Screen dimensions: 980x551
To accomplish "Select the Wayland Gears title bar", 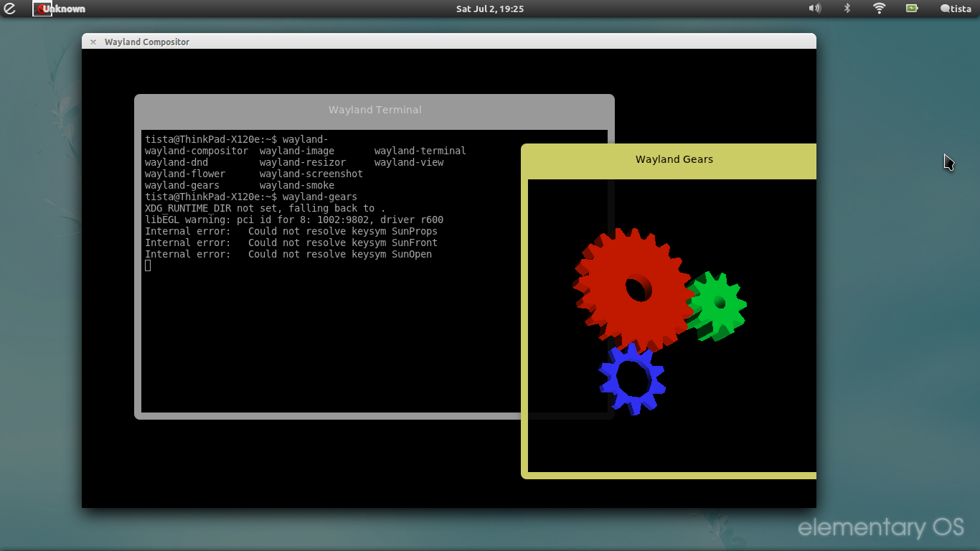I will click(674, 159).
